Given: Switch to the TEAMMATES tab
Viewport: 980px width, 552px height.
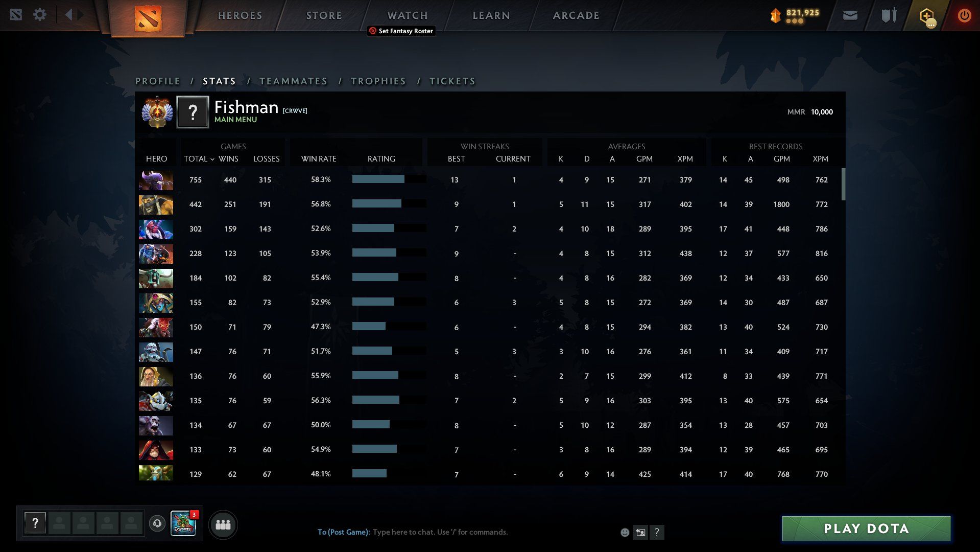Looking at the screenshot, I should (293, 81).
